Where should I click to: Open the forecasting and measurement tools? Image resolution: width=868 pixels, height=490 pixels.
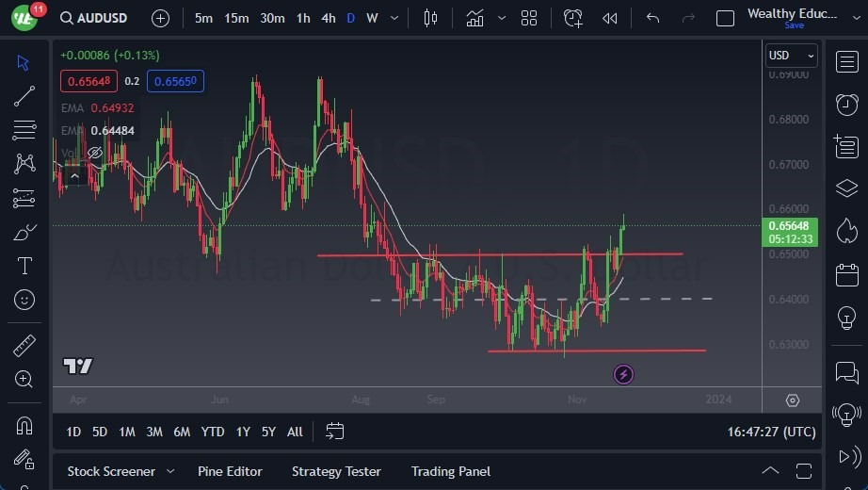24,198
